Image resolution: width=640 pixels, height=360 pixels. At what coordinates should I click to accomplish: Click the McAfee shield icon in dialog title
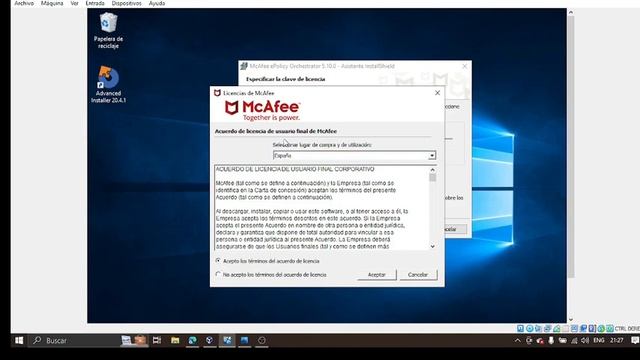(x=218, y=93)
